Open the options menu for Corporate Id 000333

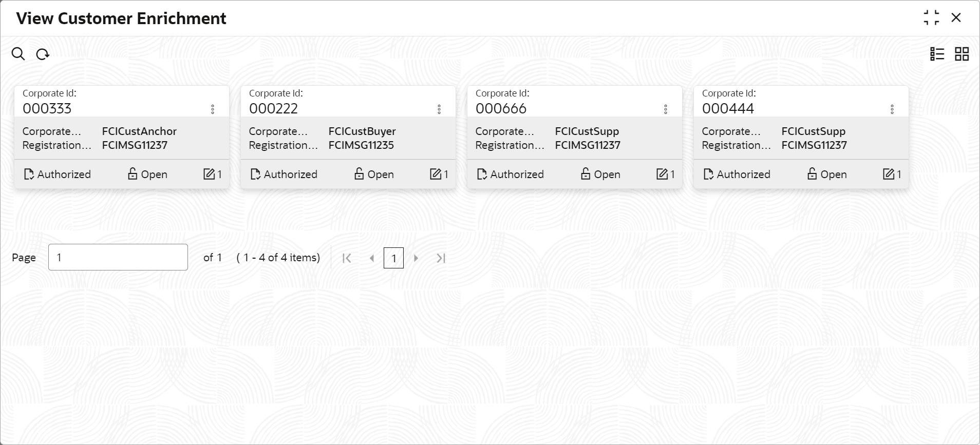(x=212, y=108)
